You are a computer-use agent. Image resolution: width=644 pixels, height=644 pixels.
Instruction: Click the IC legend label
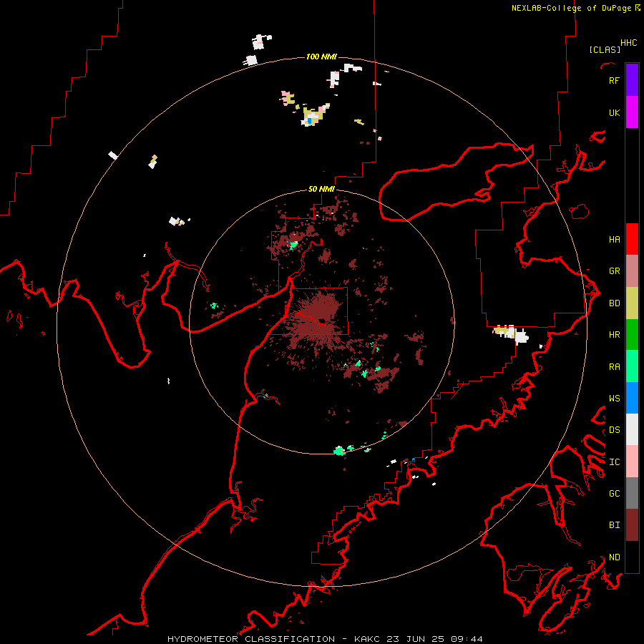614,462
